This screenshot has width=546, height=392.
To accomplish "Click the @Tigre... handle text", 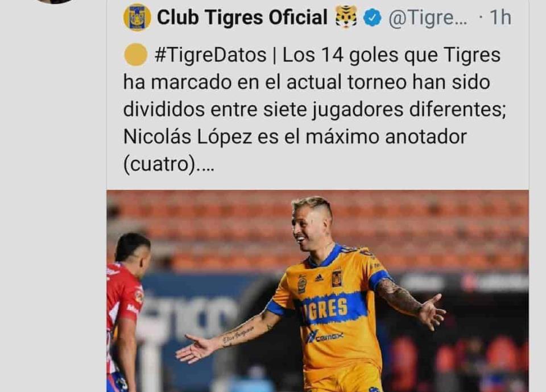I will pos(428,18).
